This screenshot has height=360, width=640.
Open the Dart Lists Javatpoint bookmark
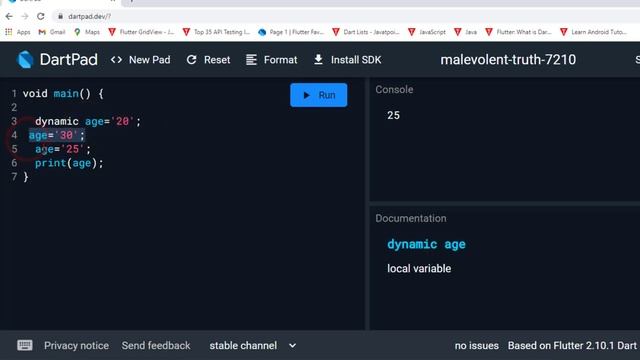tap(366, 32)
